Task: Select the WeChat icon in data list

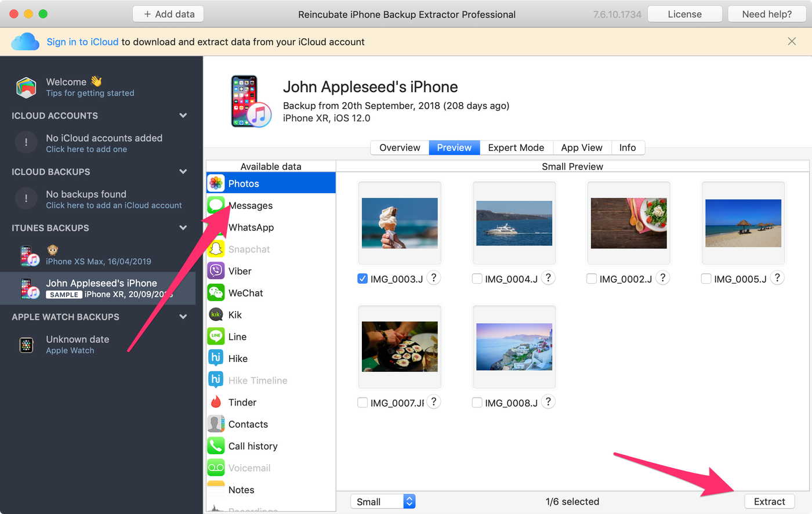Action: [216, 293]
